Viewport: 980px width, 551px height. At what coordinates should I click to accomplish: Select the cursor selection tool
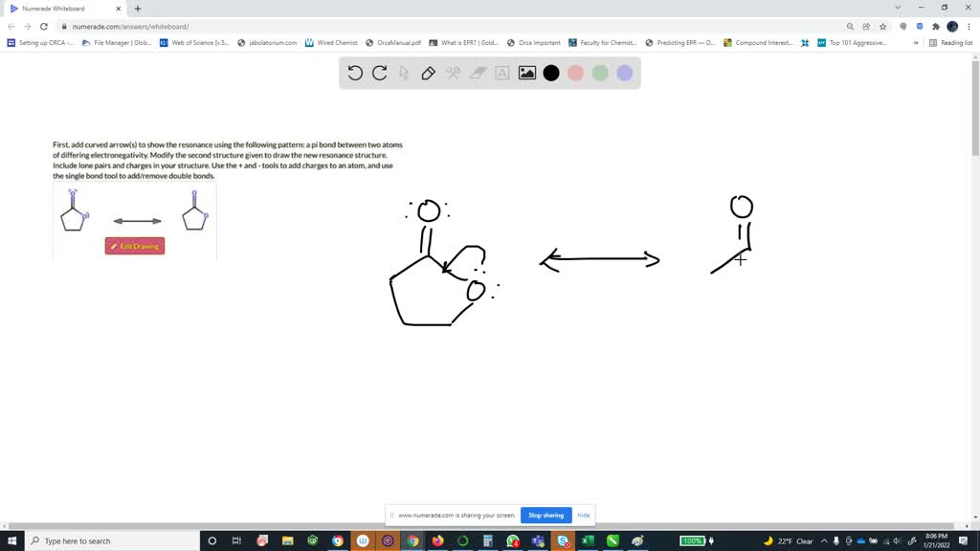[x=404, y=72]
